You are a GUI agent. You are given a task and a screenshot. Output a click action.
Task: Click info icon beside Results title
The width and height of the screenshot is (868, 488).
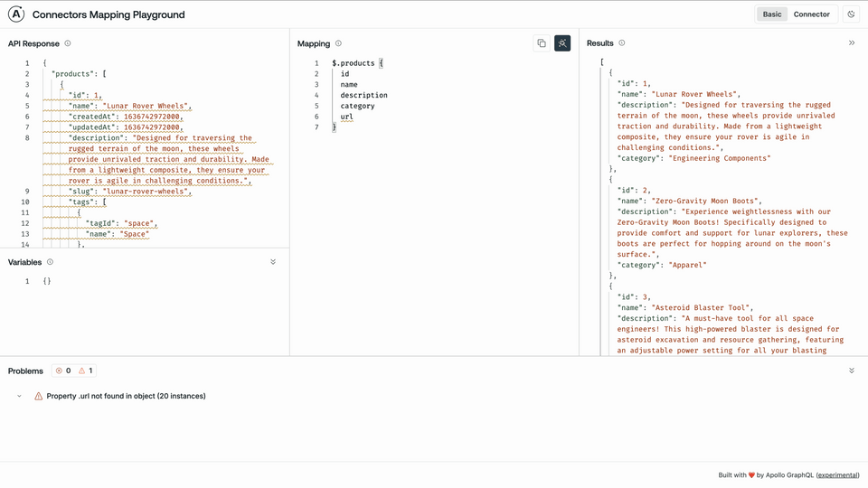(622, 43)
